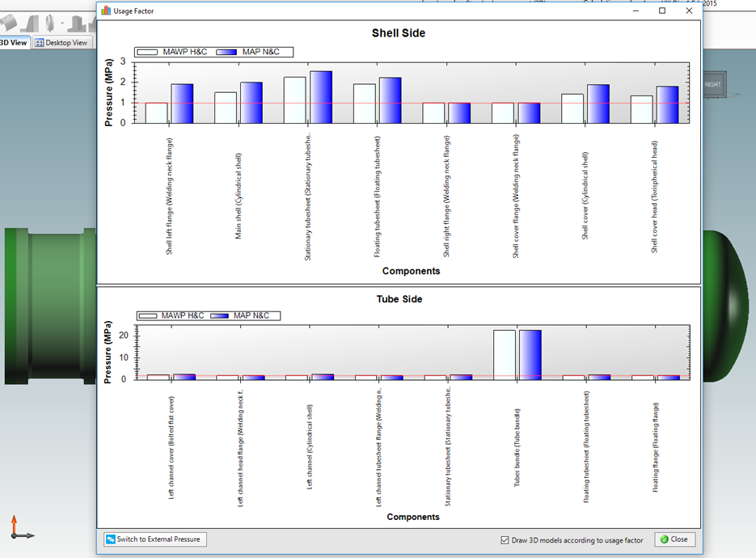Click the Shell cover (Cylindrical shell) label
The height and width of the screenshot is (558, 756).
[x=585, y=196]
